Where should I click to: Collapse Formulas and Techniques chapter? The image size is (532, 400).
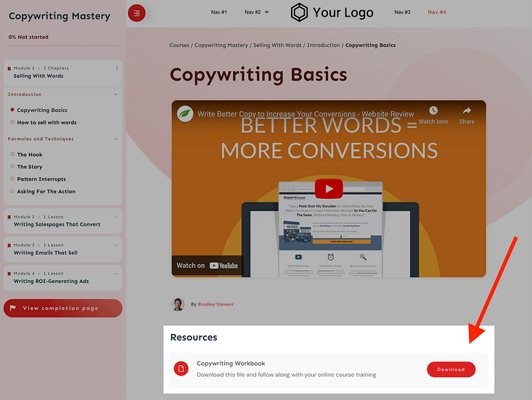point(115,139)
